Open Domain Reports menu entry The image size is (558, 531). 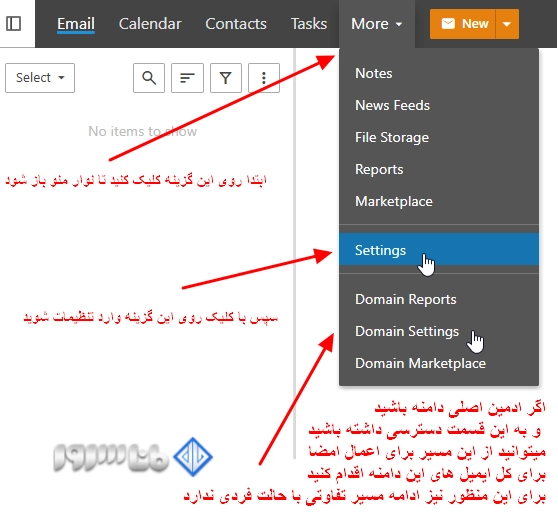point(439,299)
